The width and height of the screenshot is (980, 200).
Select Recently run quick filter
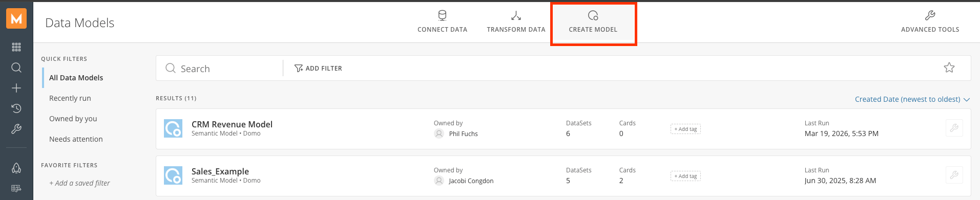[x=70, y=98]
